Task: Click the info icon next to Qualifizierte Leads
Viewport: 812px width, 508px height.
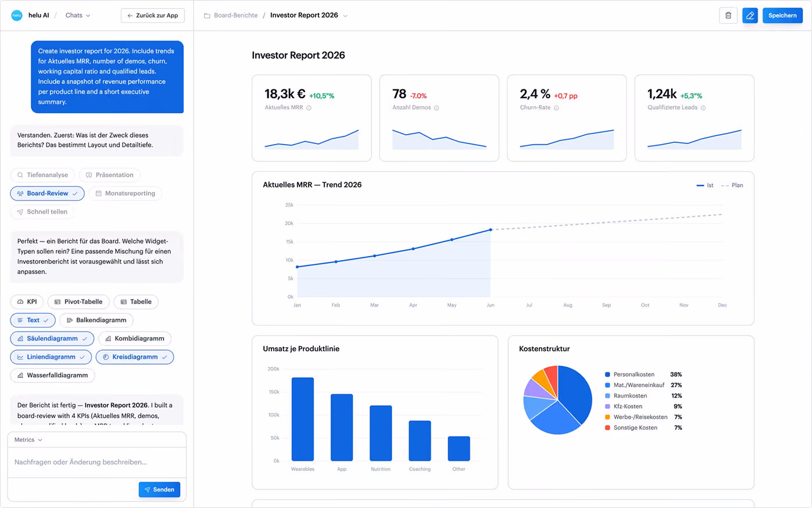Action: [703, 108]
